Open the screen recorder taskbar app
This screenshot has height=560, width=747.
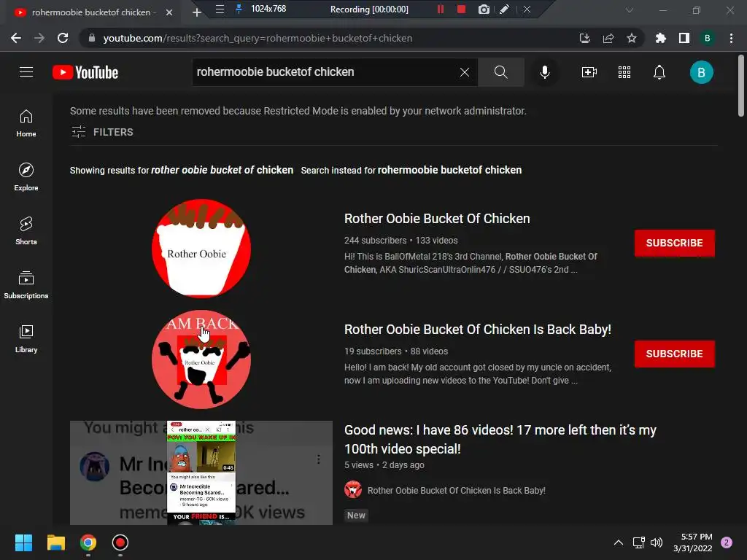[120, 542]
